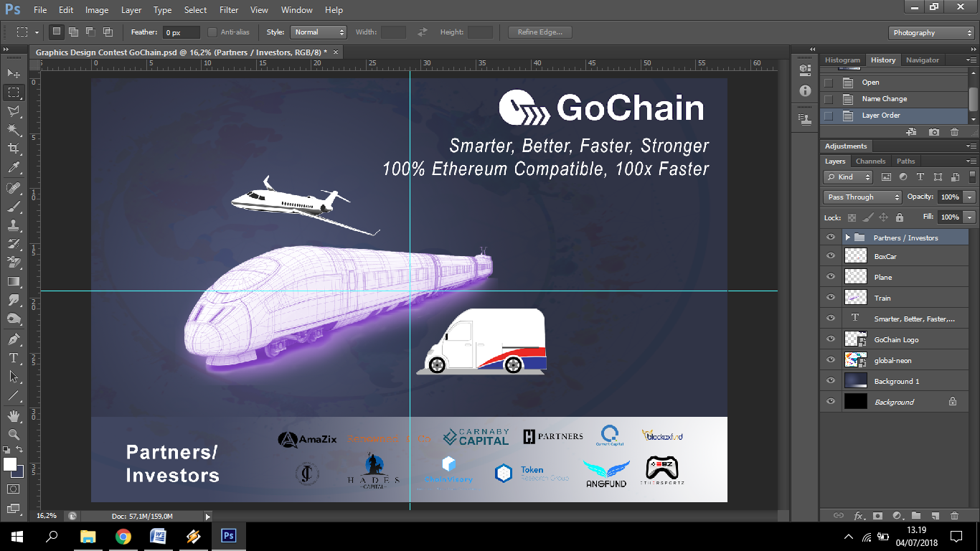
Task: Hide the Plane layer
Action: 831,277
